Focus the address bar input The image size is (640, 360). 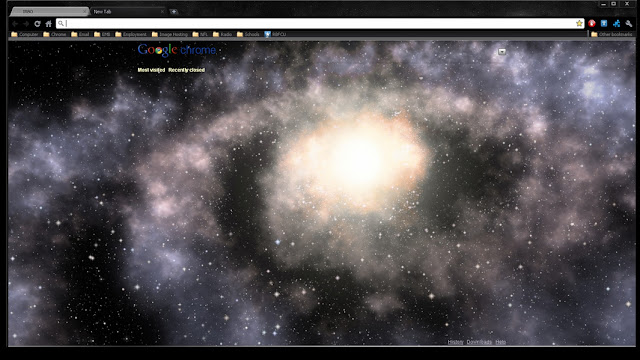click(x=320, y=23)
